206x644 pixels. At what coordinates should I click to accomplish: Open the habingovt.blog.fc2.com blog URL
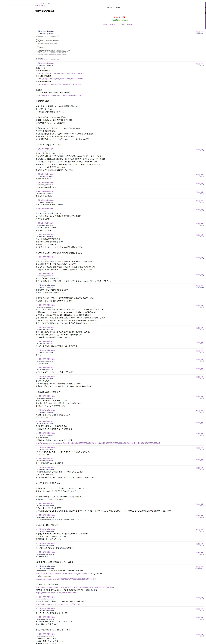point(58,604)
